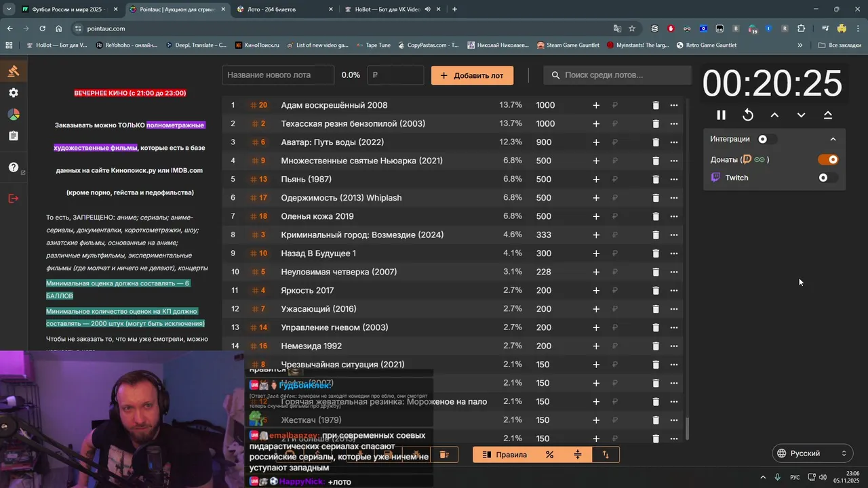Bookmark this page with the star icon
This screenshot has width=868, height=488.
click(x=632, y=28)
